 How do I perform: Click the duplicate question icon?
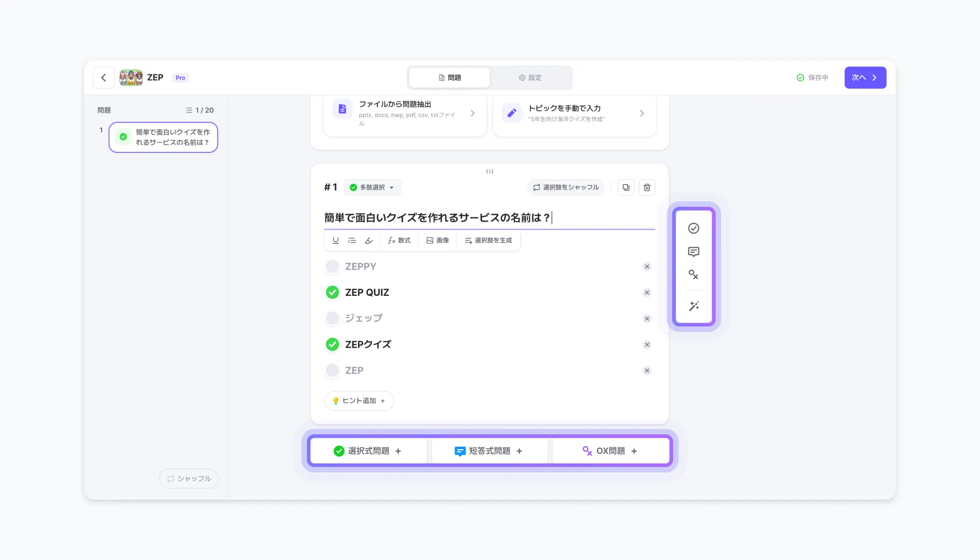(x=626, y=187)
